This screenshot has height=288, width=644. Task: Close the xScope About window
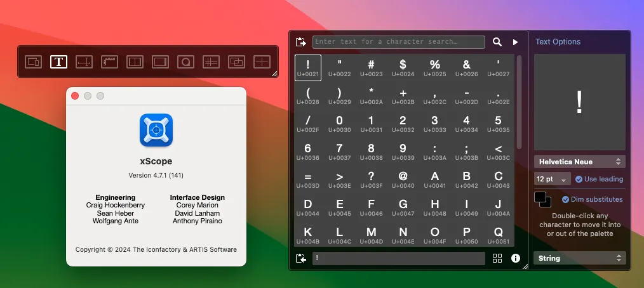pos(75,96)
